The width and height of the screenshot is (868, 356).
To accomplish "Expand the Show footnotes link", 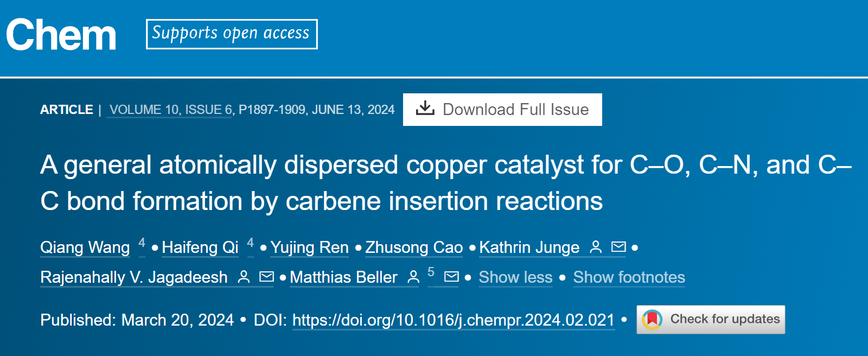I will coord(629,277).
